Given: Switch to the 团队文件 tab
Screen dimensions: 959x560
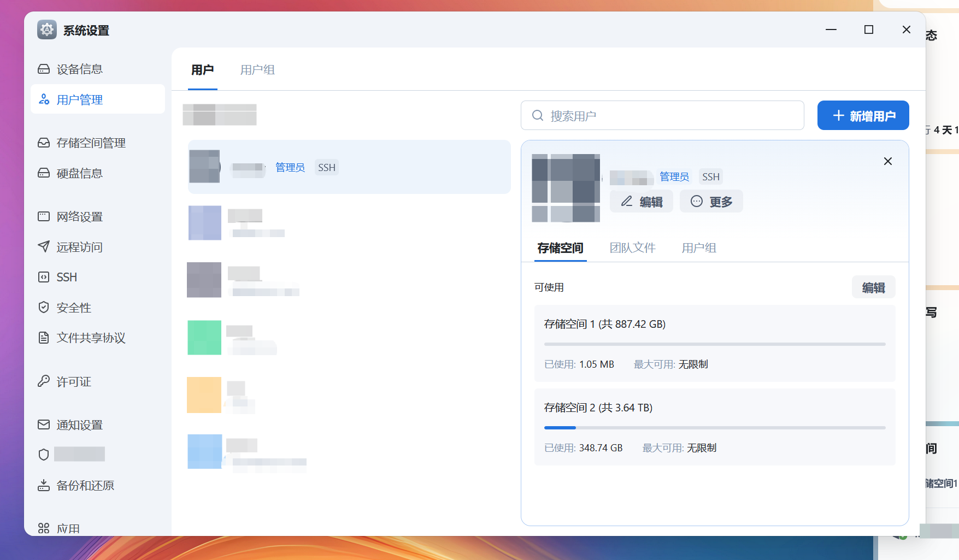Looking at the screenshot, I should click(633, 247).
